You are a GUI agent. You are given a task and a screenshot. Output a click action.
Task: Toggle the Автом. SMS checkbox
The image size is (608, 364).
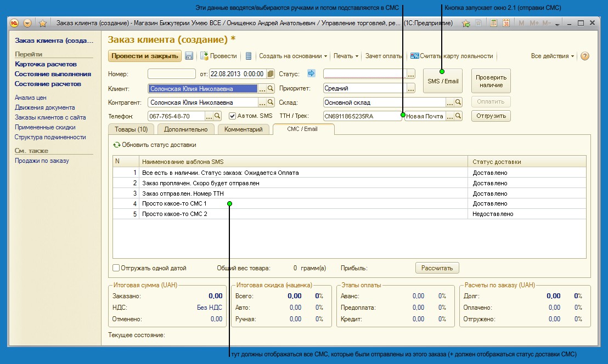tap(232, 116)
